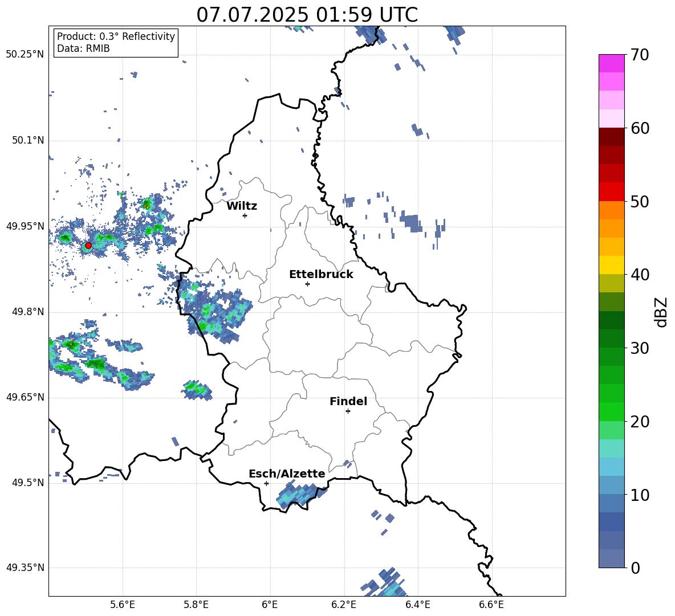This screenshot has width=675, height=616.
Task: Click the colorbar 60 tick label
Action: tap(640, 128)
